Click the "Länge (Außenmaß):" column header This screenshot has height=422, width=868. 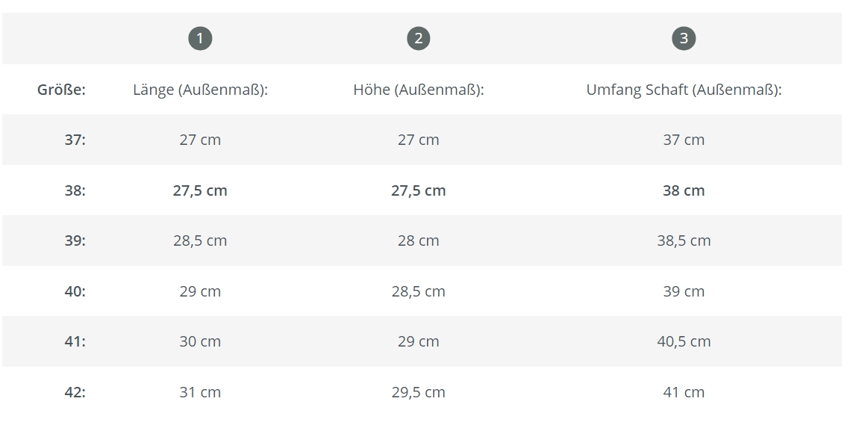point(200,90)
